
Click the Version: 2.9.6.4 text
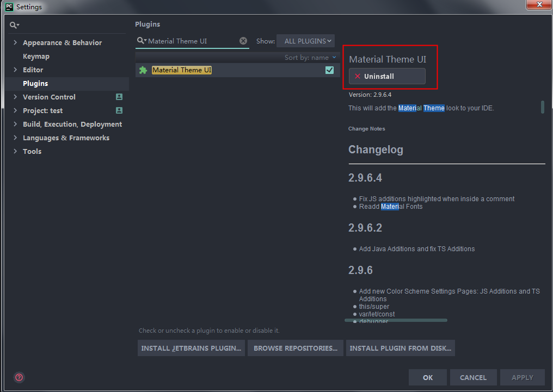[x=370, y=95]
